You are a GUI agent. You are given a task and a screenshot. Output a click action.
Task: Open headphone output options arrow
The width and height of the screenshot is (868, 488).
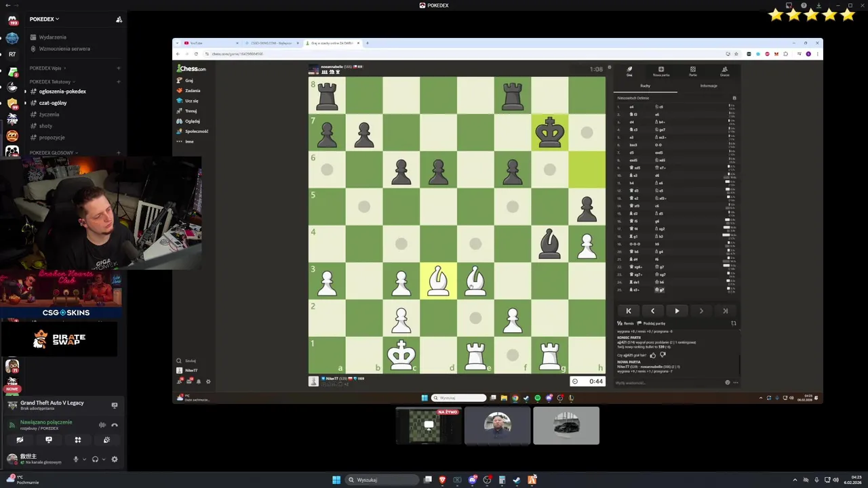103,459
